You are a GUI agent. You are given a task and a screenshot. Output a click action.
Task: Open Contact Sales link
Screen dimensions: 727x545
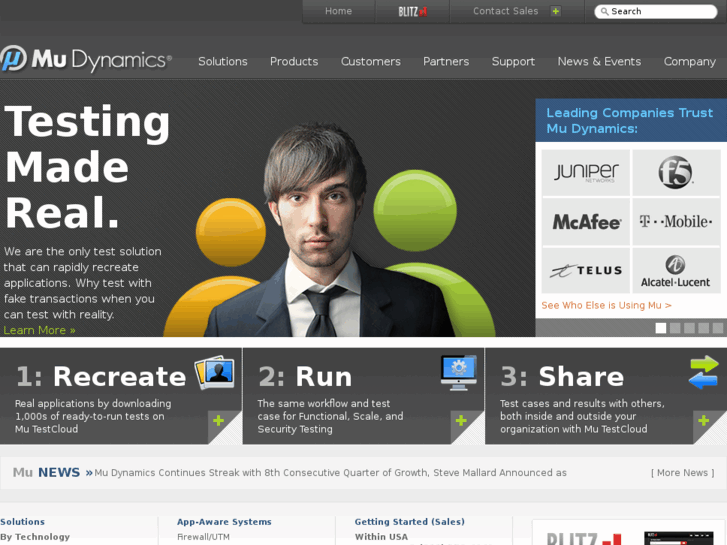point(505,11)
